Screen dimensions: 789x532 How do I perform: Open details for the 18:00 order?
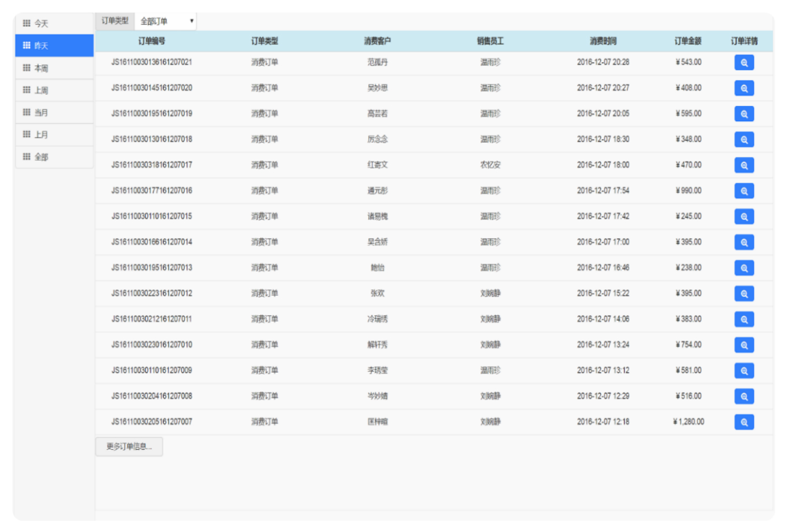743,165
